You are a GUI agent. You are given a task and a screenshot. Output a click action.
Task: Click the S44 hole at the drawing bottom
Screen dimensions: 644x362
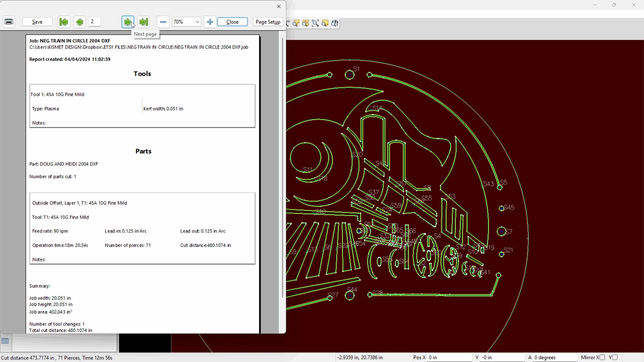click(350, 295)
